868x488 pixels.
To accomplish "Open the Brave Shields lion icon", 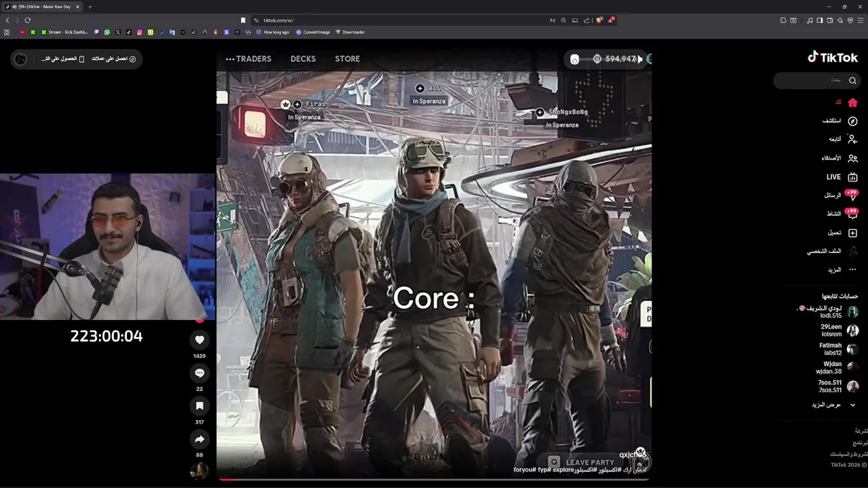I will point(599,20).
